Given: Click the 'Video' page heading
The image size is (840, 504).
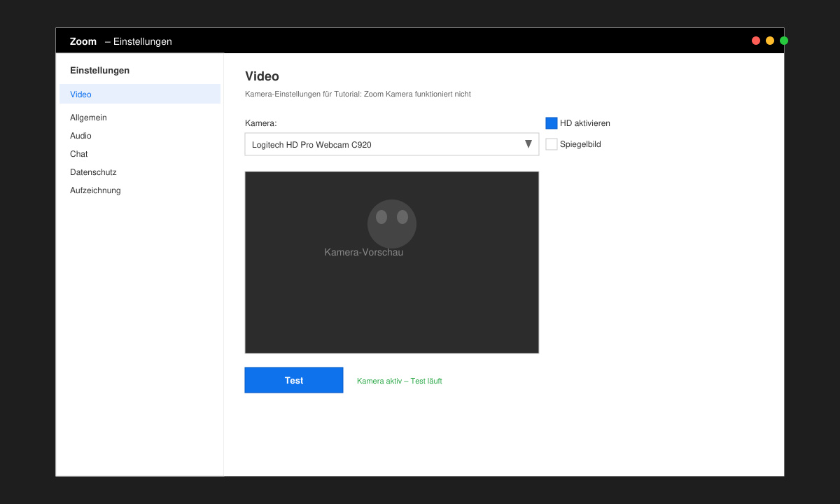Looking at the screenshot, I should [x=262, y=76].
